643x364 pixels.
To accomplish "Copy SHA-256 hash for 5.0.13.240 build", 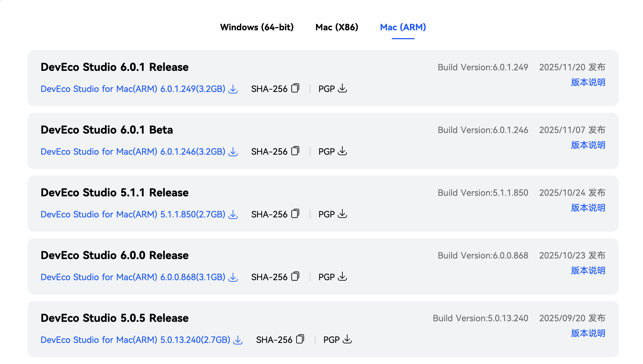I will point(300,339).
